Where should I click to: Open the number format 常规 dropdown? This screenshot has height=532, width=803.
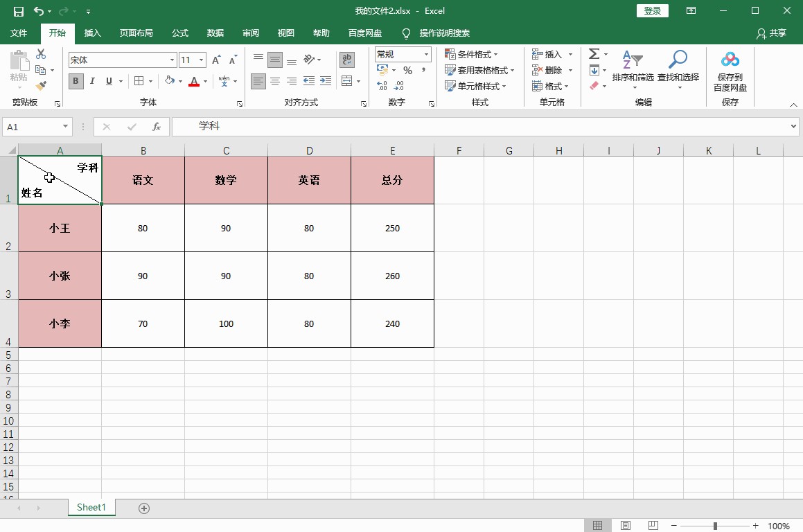tap(426, 54)
